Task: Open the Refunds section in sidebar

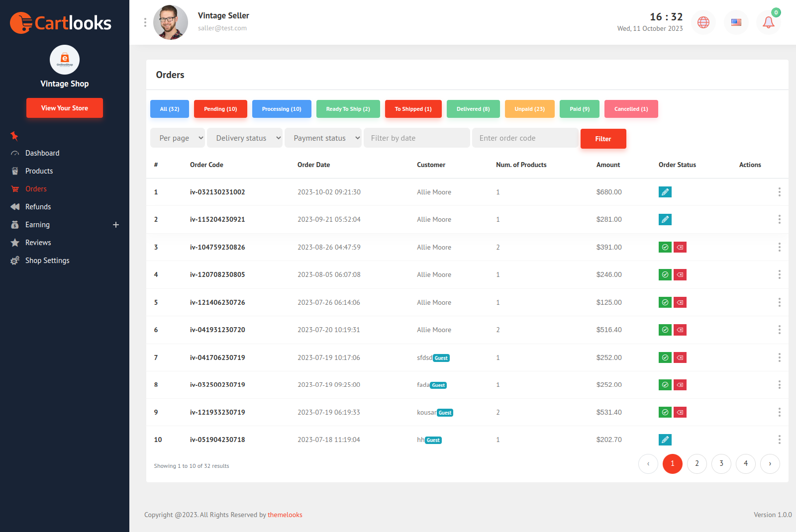Action: [38, 206]
